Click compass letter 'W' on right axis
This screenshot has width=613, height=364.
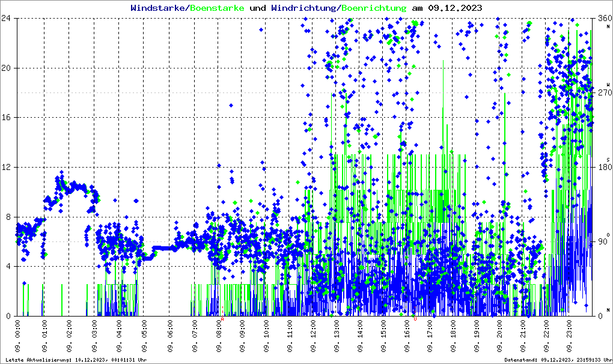(608, 85)
